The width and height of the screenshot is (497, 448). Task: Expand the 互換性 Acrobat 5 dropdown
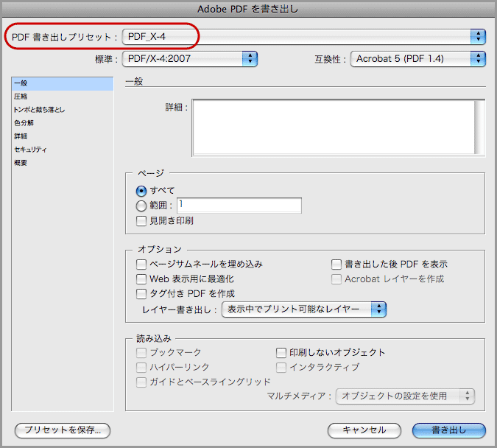point(417,58)
